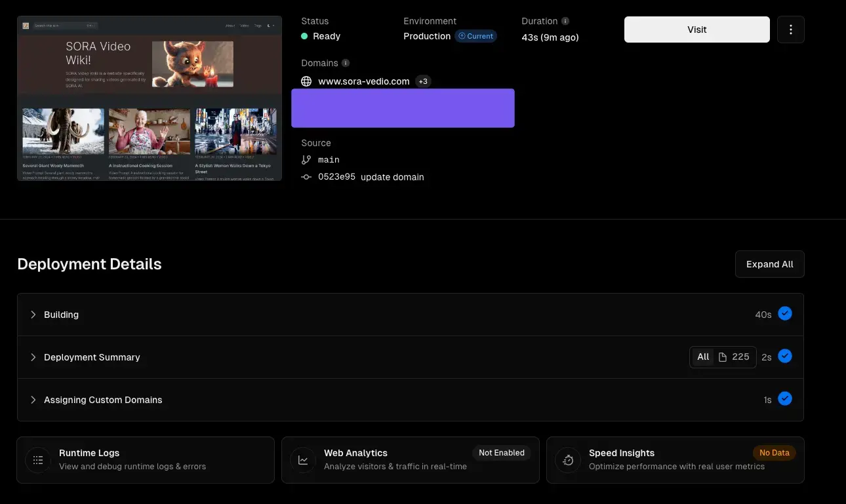Click "Analyze visitors & traffic in real-time" text
Screen dimensions: 846x504
[x=395, y=467]
